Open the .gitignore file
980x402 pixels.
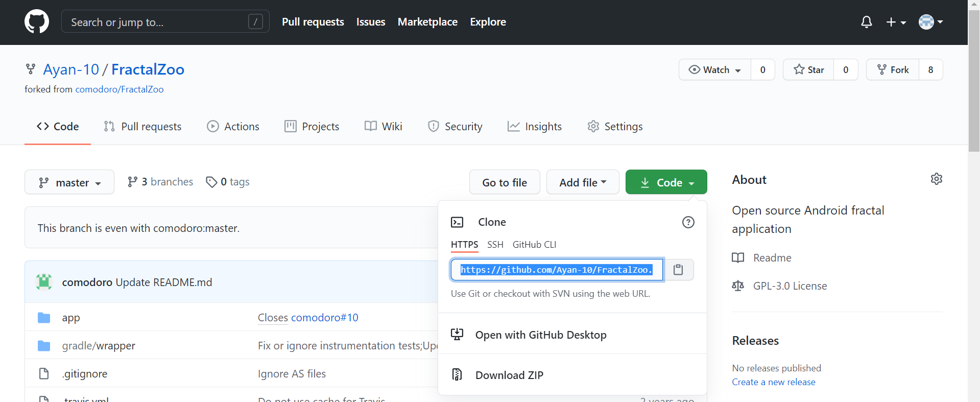(x=85, y=374)
